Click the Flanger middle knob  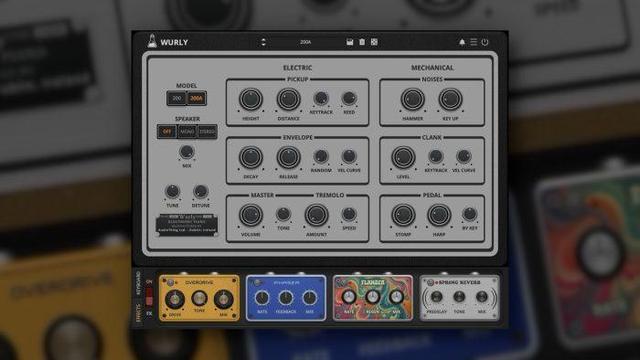tap(372, 297)
